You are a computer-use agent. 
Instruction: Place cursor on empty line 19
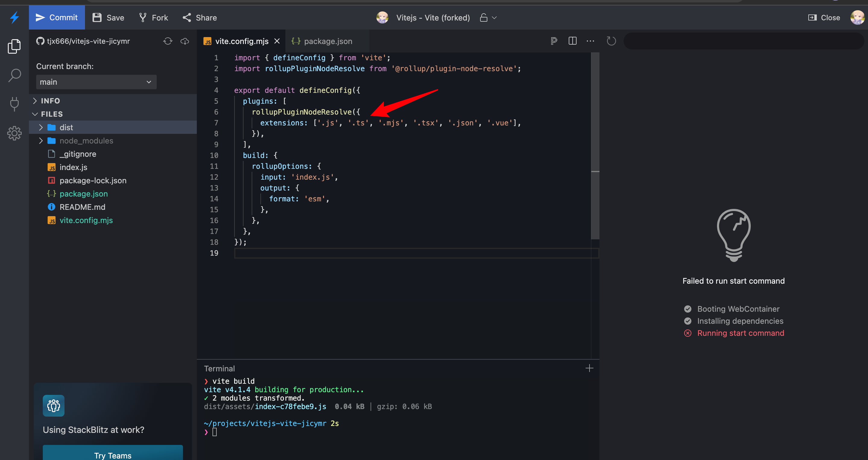click(x=417, y=253)
